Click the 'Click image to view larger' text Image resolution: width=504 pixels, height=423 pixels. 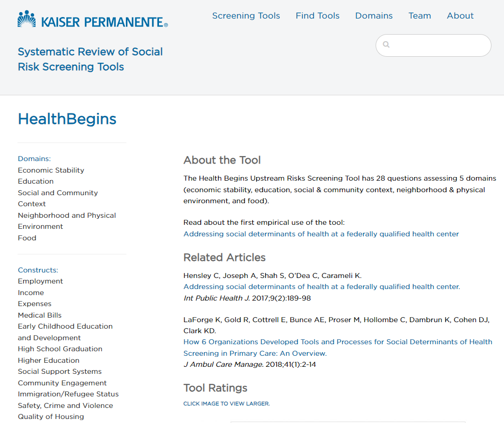(x=226, y=404)
